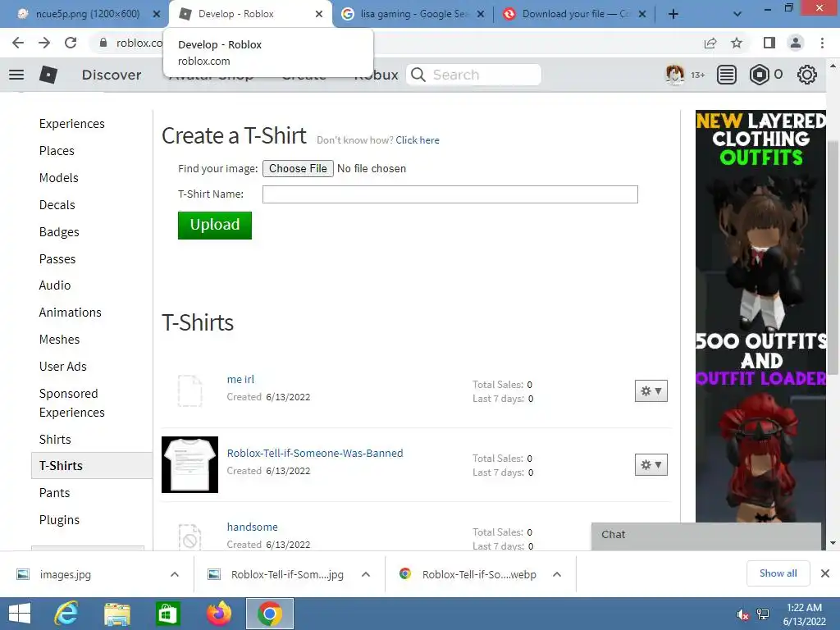Select Shirts in the sidebar
Screen dimensions: 840x630
point(55,440)
